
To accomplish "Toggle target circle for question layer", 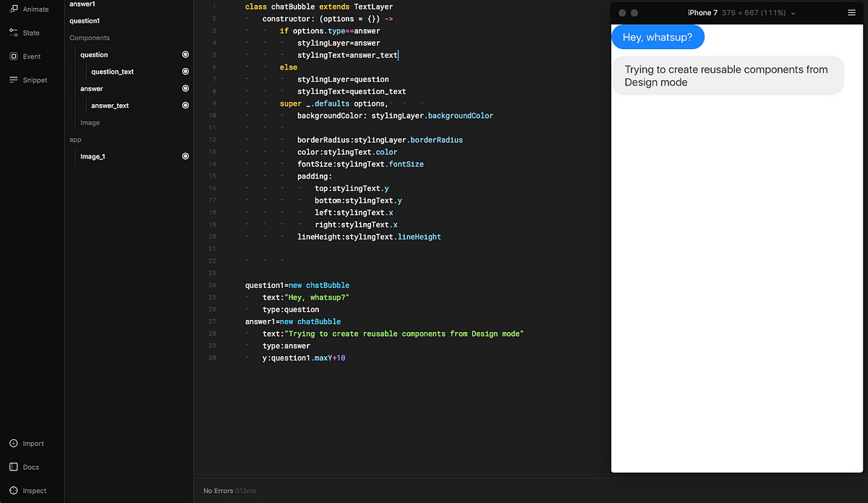I will click(185, 54).
